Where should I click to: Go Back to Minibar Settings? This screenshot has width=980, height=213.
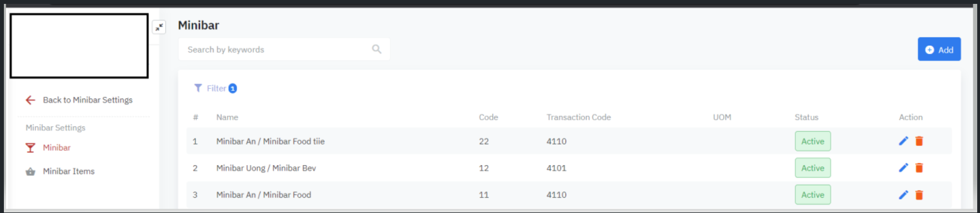[x=88, y=100]
